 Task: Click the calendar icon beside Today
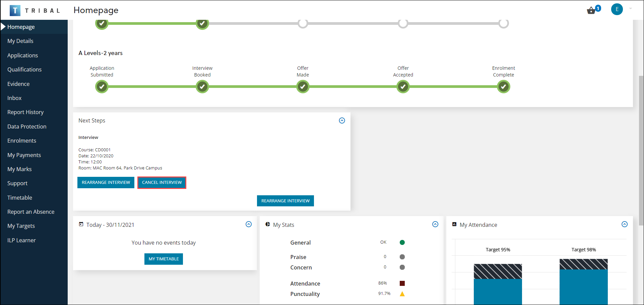tap(81, 224)
